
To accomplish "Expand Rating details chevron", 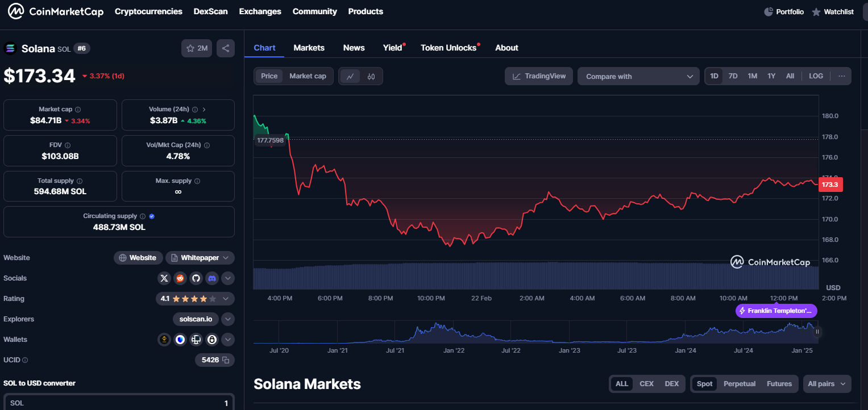I will pyautogui.click(x=226, y=299).
